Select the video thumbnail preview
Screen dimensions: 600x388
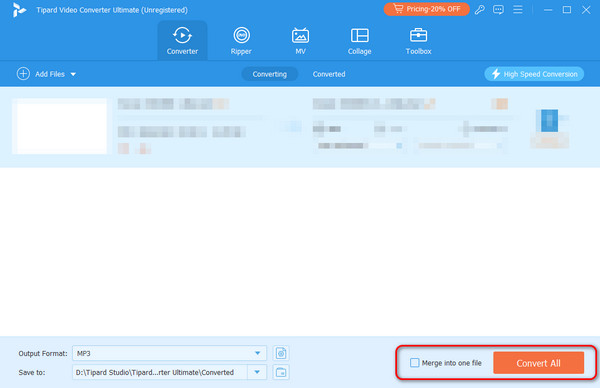(x=60, y=126)
